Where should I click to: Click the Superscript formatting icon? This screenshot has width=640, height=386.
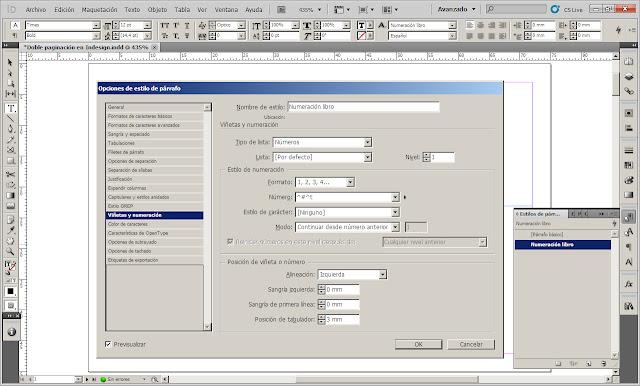click(176, 25)
